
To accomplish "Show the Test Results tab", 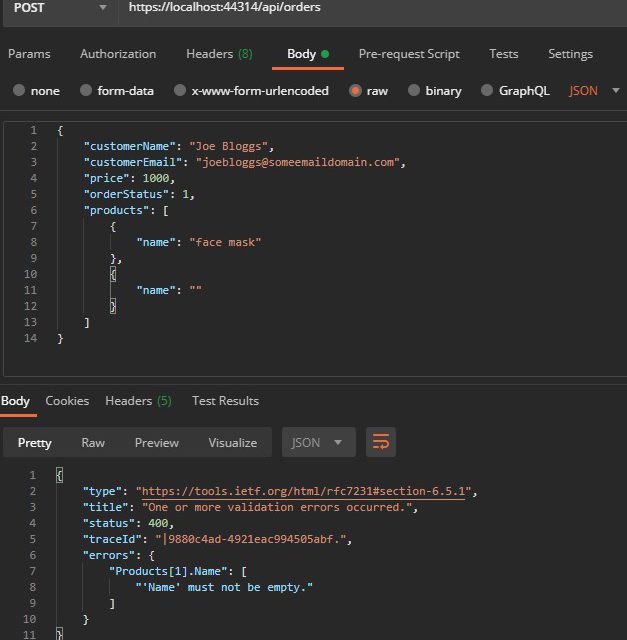I will coord(225,401).
